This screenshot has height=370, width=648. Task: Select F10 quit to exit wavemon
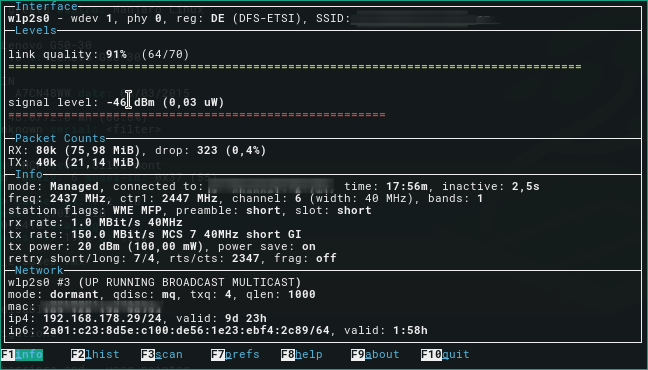(x=445, y=355)
